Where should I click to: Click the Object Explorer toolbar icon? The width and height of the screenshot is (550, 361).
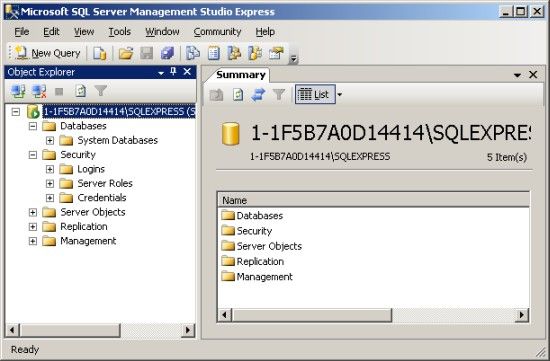pos(234,53)
